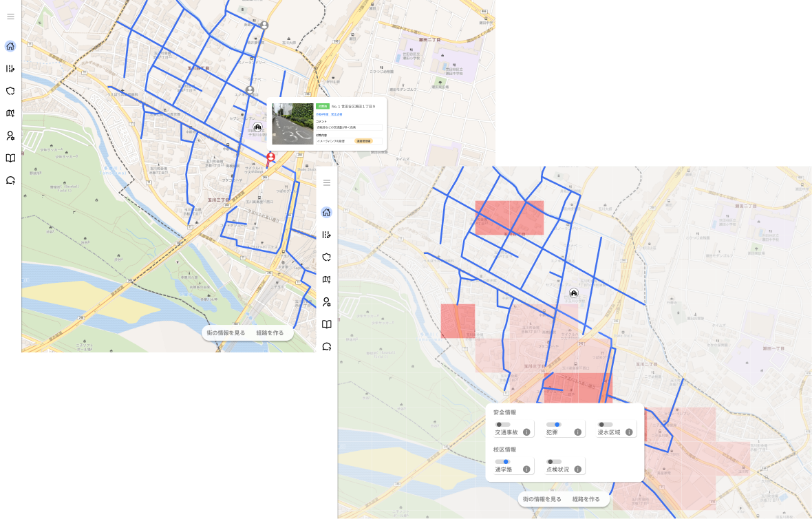Image resolution: width=812 pixels, height=519 pixels.
Task: Click the 街の情報を見る button
Action: 542,498
